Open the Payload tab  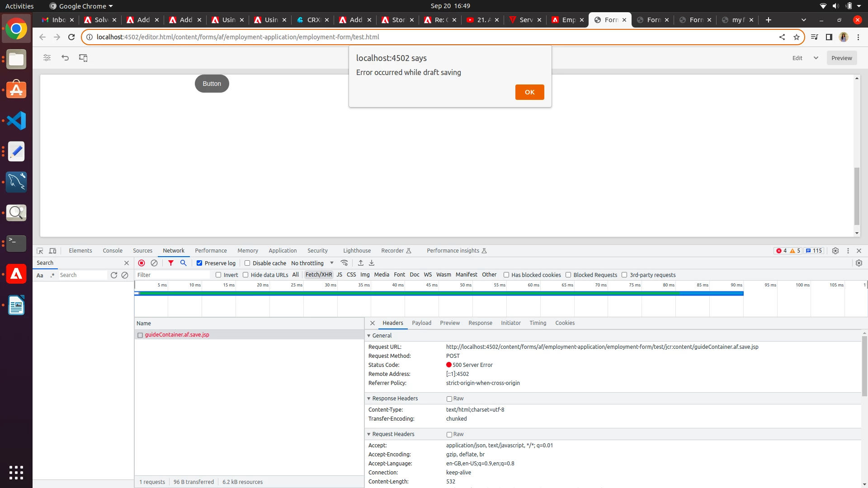pos(421,323)
